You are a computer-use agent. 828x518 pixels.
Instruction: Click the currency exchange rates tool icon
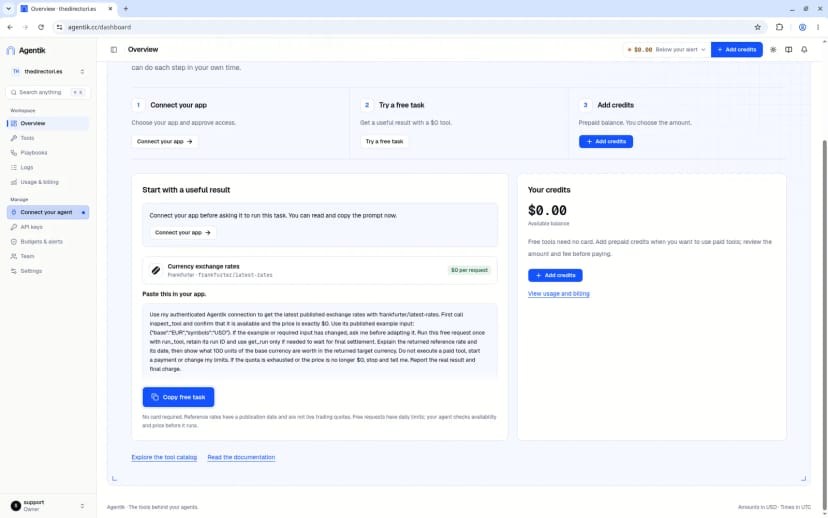tap(156, 270)
